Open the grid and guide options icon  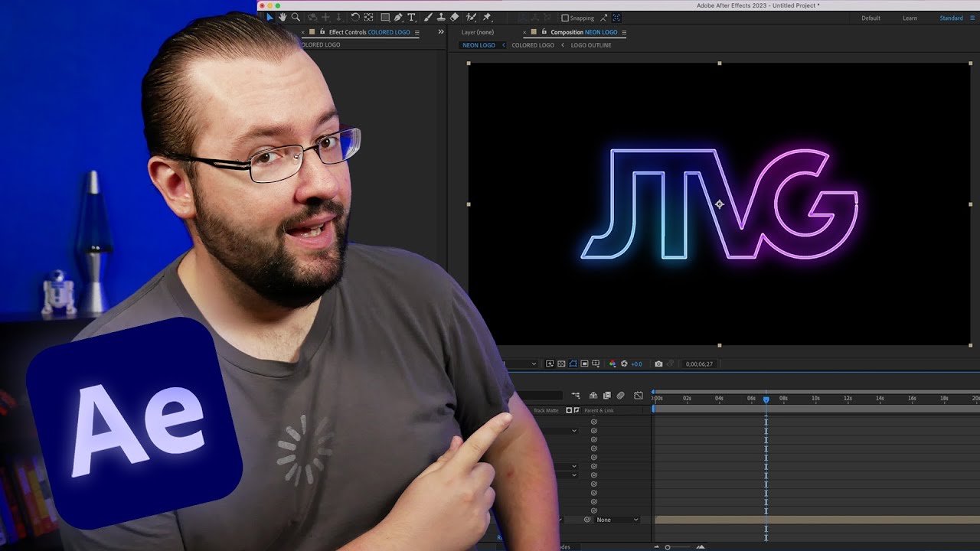(x=596, y=364)
